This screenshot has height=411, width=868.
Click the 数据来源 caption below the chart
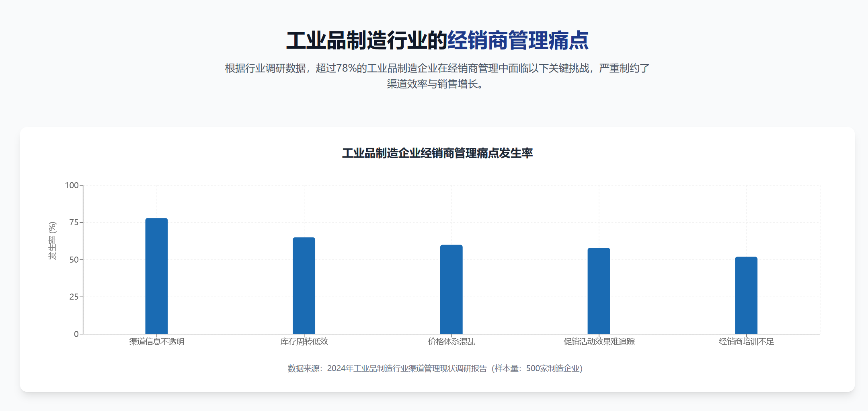(x=435, y=368)
